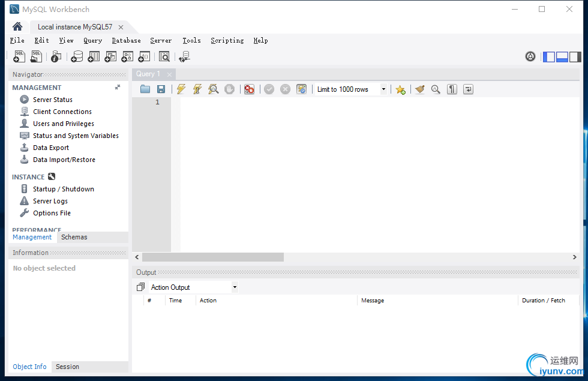588x381 pixels.
Task: Collapse the Management section expander icon
Action: click(x=118, y=87)
